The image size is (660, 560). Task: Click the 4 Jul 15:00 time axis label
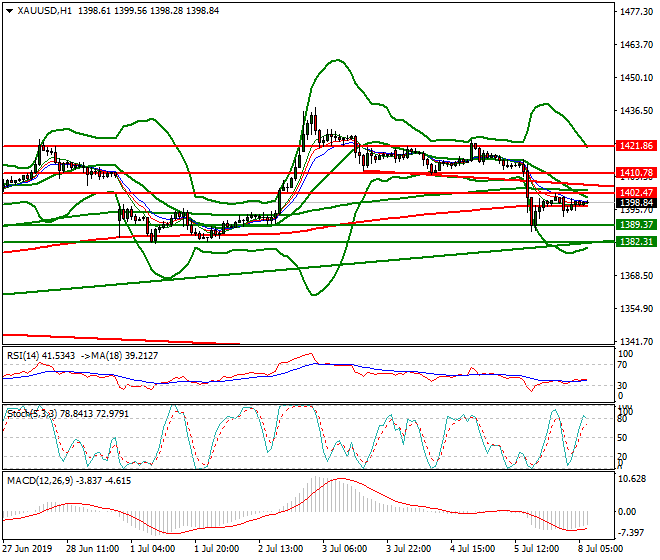tap(473, 549)
